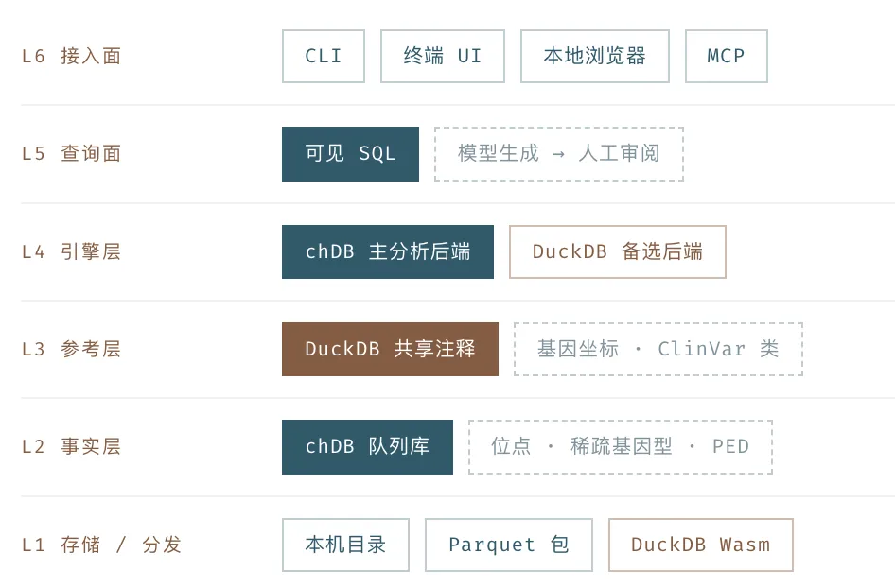Image resolution: width=895 pixels, height=588 pixels.
Task: Click the 本机目录 box
Action: point(345,545)
